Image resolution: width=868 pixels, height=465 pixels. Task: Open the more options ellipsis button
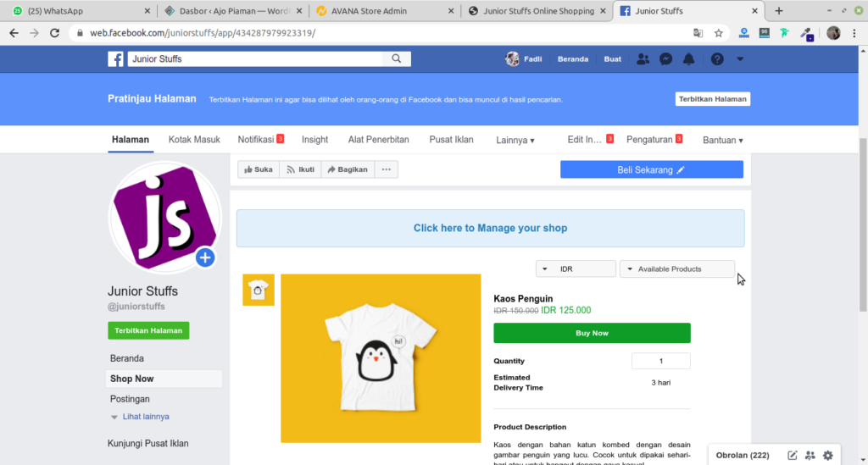coord(387,169)
